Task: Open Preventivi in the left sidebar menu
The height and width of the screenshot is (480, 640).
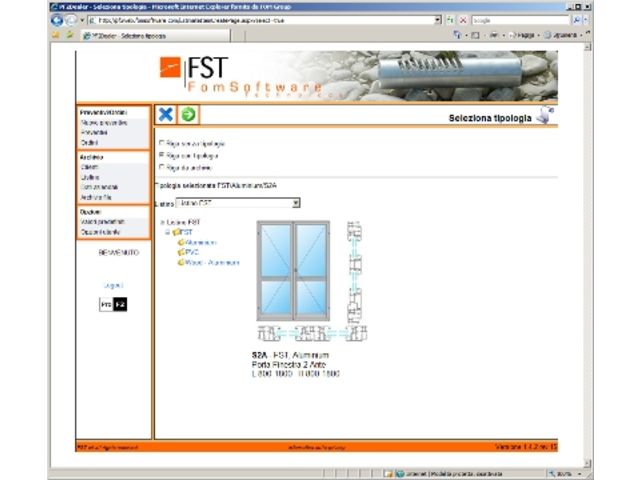Action: (x=94, y=133)
